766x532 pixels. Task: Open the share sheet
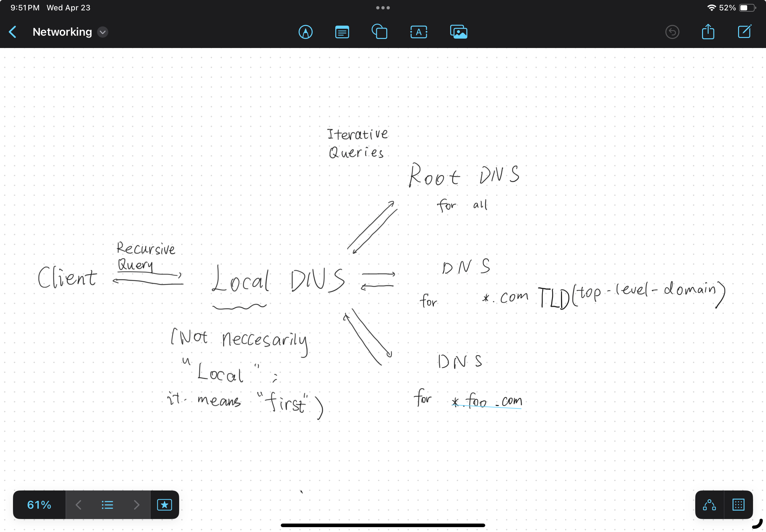[x=708, y=32]
